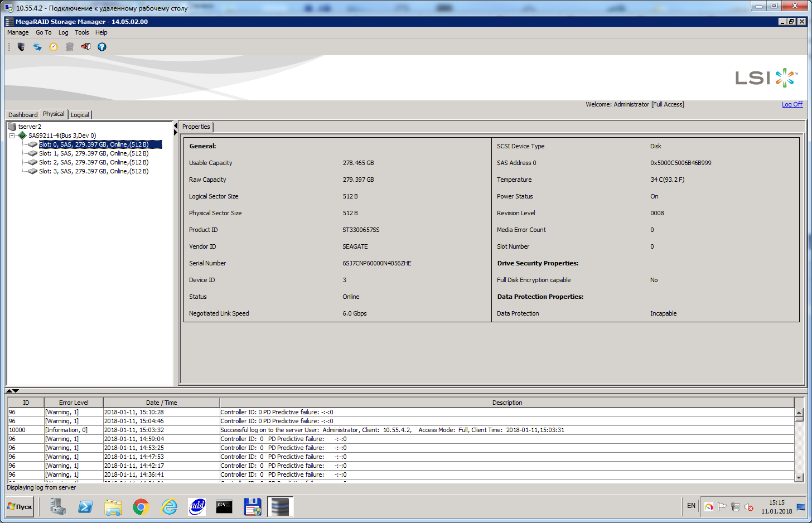812x523 pixels.
Task: Open the Tools menu
Action: click(82, 32)
